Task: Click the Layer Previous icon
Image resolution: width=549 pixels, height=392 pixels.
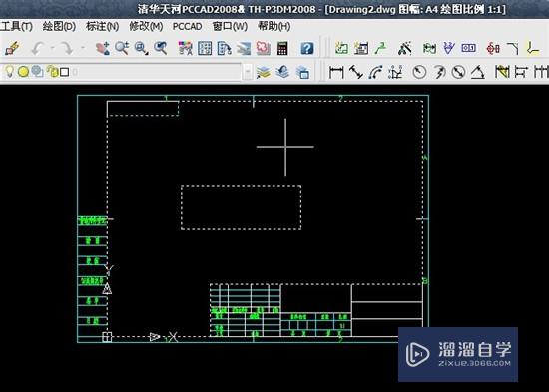Action: tap(282, 72)
